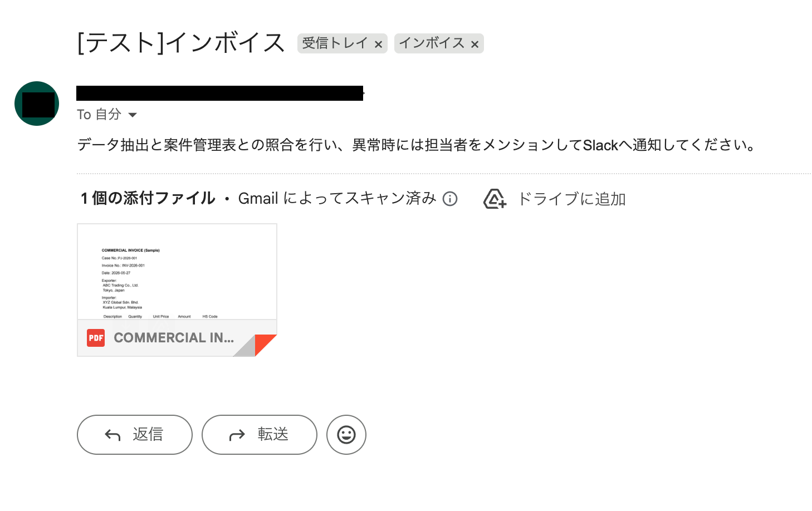Click the folded red corner of attachment
The width and height of the screenshot is (812, 511).
point(265,345)
